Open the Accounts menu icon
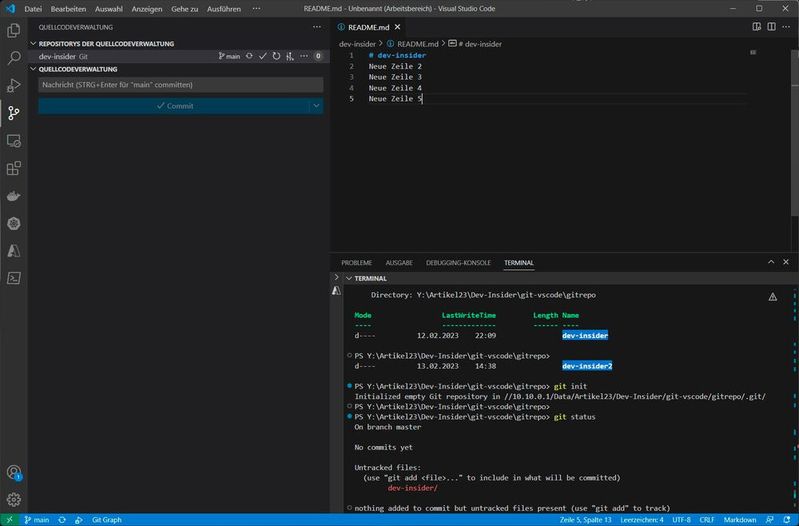 pos(14,472)
